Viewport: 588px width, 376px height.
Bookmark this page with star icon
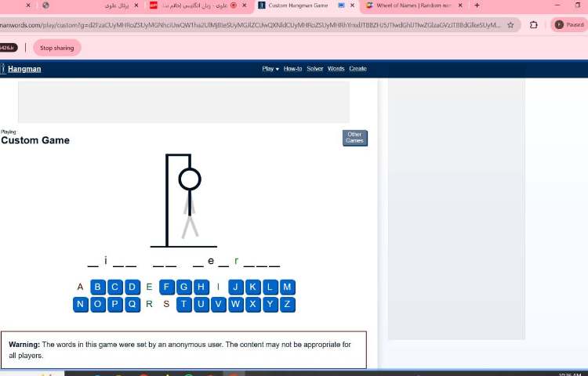coord(510,25)
